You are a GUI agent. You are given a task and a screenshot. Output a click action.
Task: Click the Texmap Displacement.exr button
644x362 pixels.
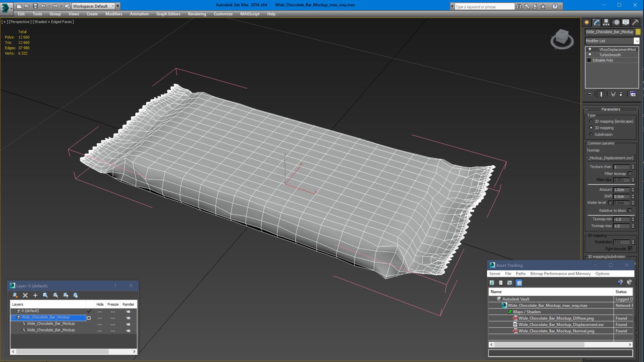click(610, 158)
